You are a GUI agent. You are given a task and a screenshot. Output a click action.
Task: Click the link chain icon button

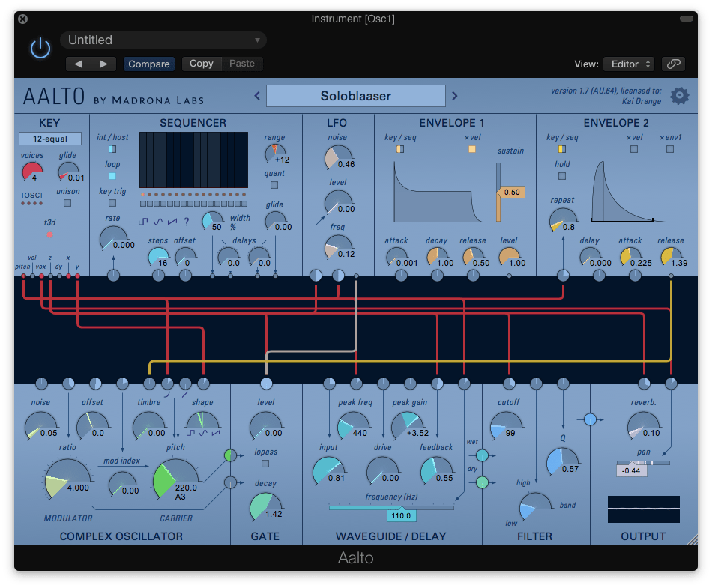pos(674,64)
